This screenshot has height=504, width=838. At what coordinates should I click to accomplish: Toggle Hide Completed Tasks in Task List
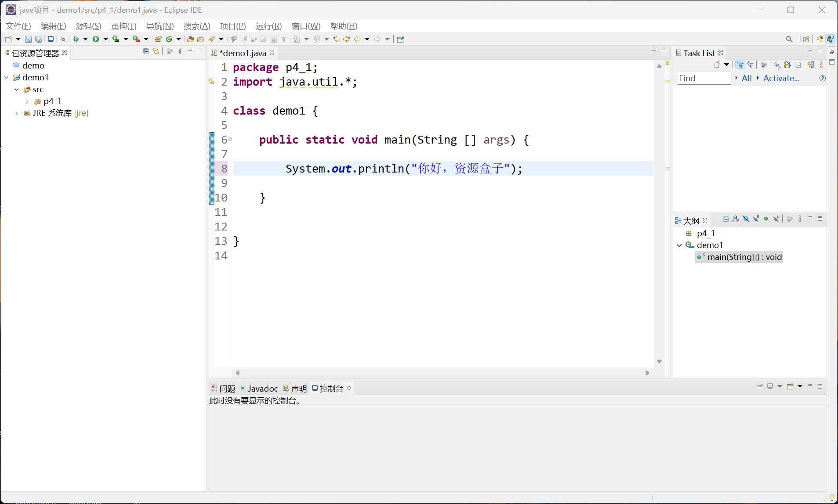coord(777,65)
